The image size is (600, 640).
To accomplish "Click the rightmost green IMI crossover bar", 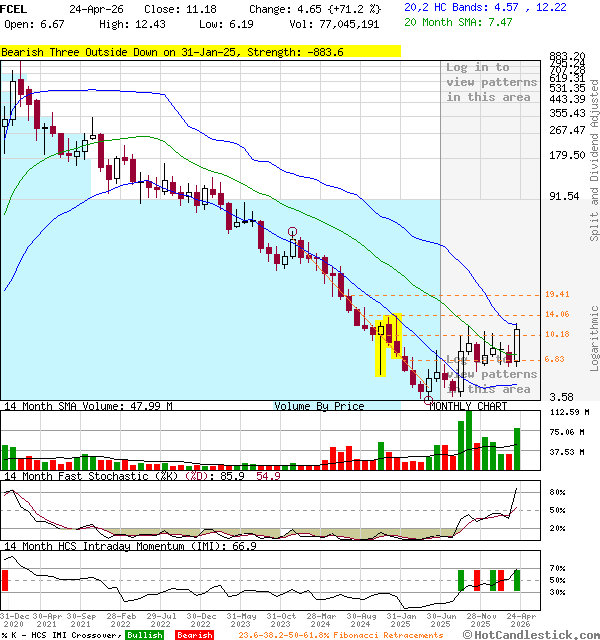I will coord(517,580).
